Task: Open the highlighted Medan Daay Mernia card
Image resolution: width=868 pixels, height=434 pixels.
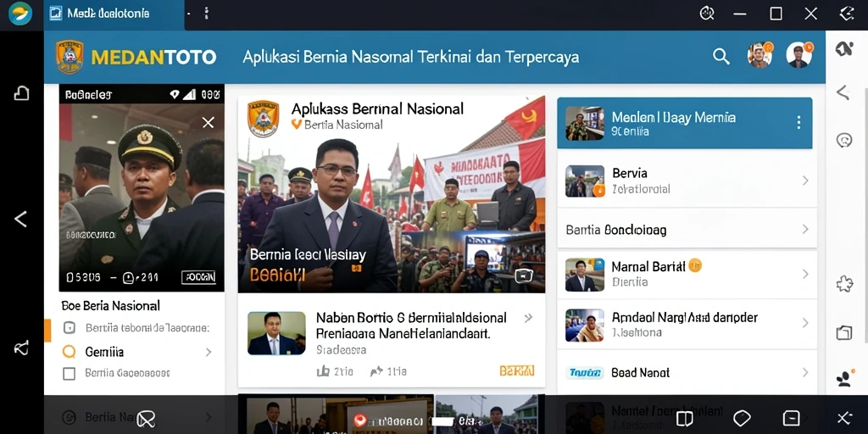Action: pos(685,123)
